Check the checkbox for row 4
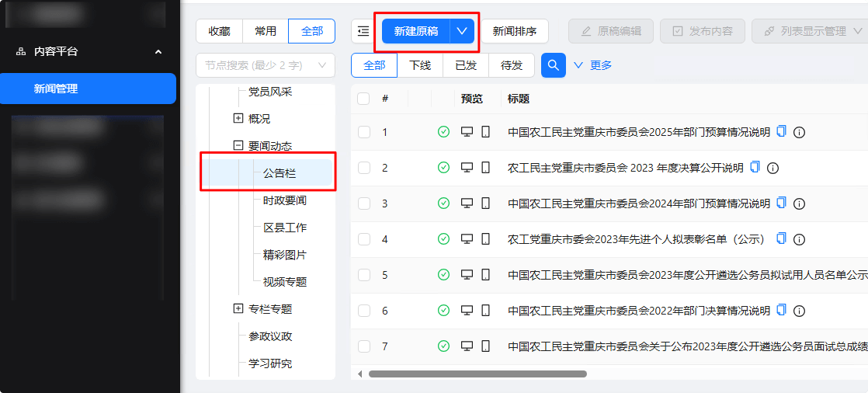Screen dimensions: 868x393 [x=363, y=239]
